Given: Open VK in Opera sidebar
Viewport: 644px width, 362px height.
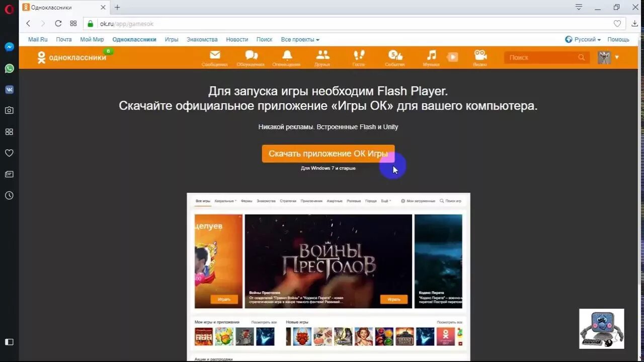Looking at the screenshot, I should pos(9,89).
